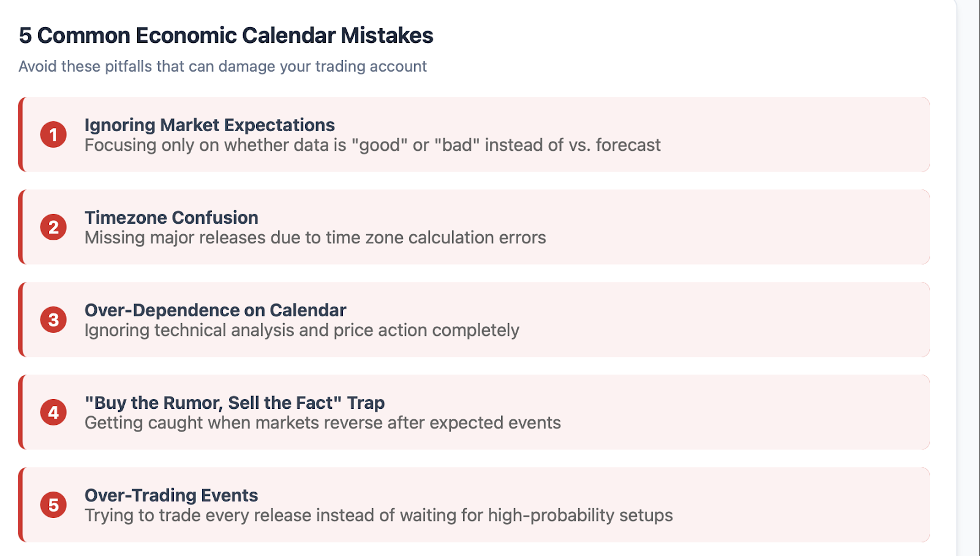The height and width of the screenshot is (556, 980).
Task: Click the time zone calculation errors description
Action: 315,238
